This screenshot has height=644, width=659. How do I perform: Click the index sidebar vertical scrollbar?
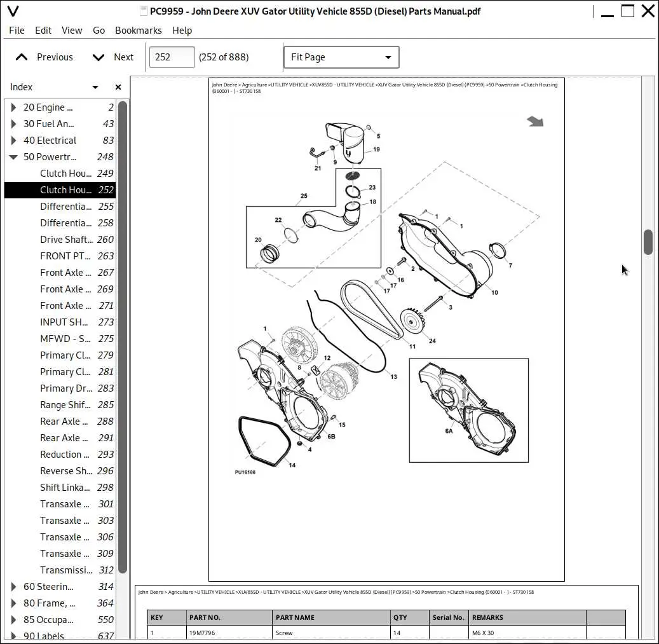pyautogui.click(x=123, y=337)
